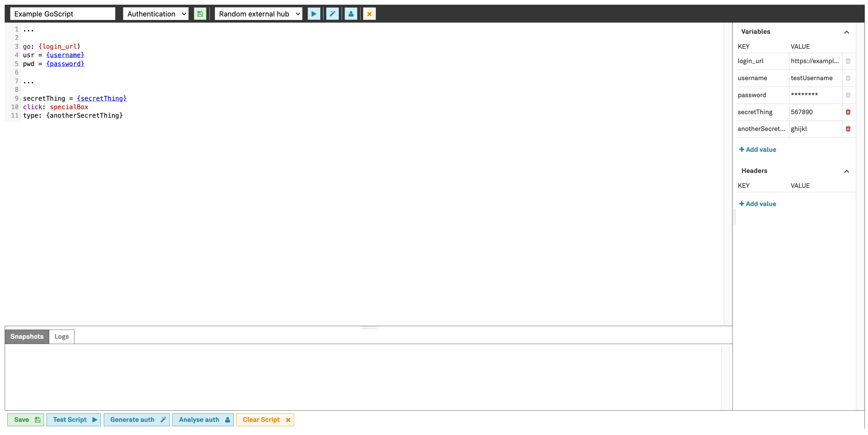Click the secretThing key cell in Variables
Viewport: 868px width, 435px height.
(x=762, y=112)
